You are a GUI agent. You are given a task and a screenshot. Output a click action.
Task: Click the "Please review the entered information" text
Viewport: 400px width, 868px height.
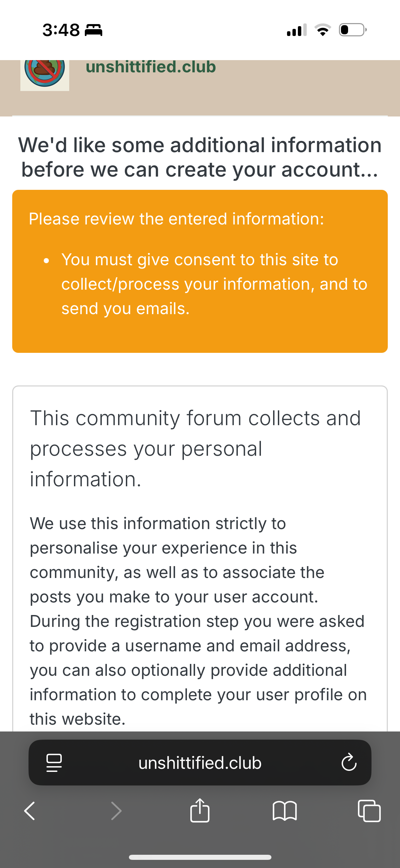click(176, 219)
